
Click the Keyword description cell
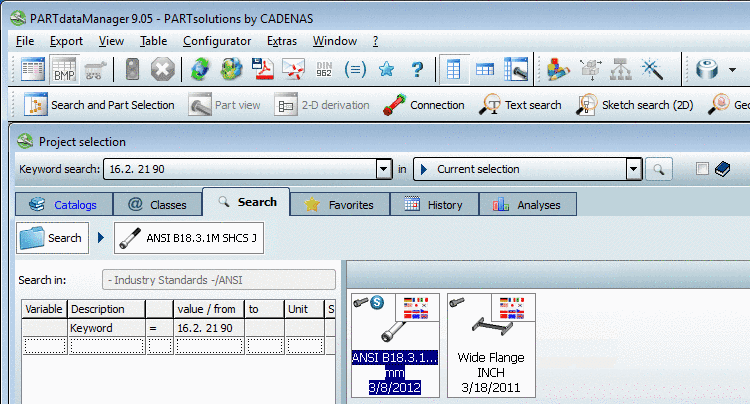pos(106,328)
